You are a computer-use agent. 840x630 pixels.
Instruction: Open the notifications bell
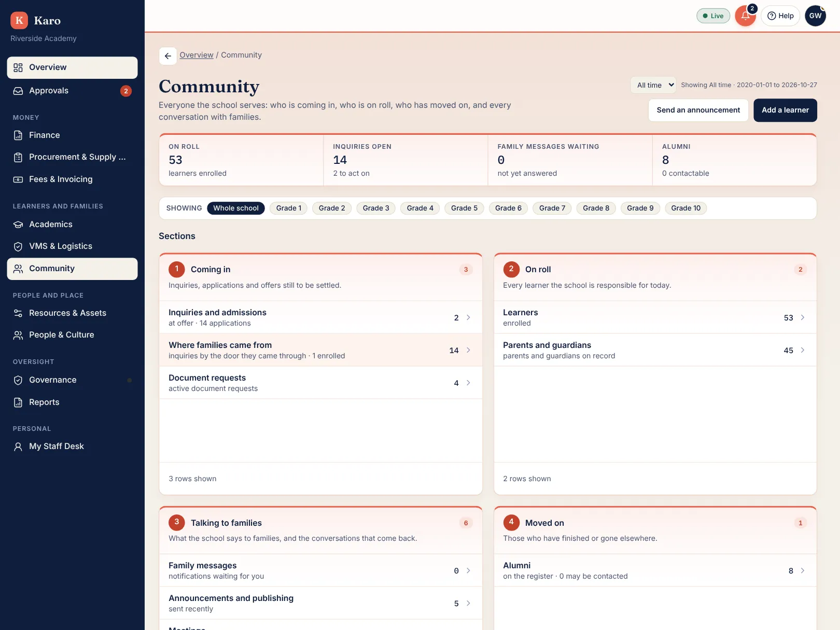point(745,16)
